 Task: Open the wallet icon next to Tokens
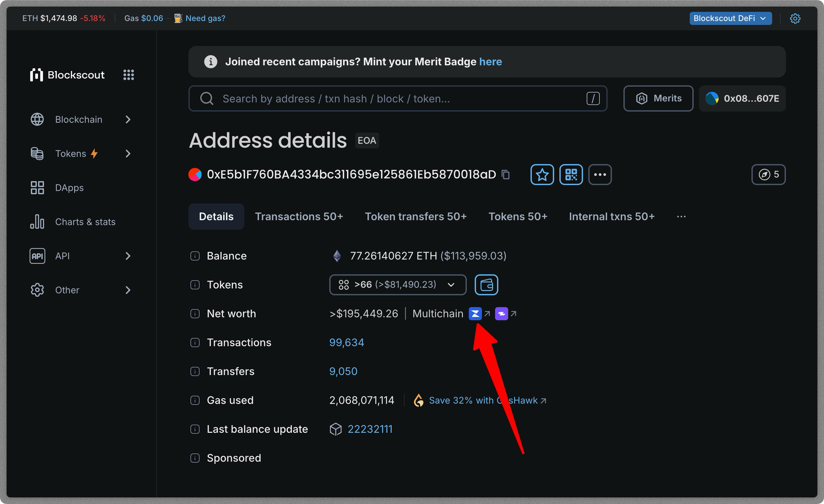pyautogui.click(x=486, y=285)
